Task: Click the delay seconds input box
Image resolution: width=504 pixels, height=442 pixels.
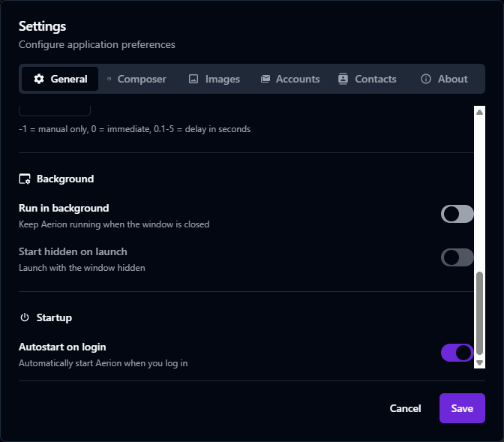Action: point(55,111)
